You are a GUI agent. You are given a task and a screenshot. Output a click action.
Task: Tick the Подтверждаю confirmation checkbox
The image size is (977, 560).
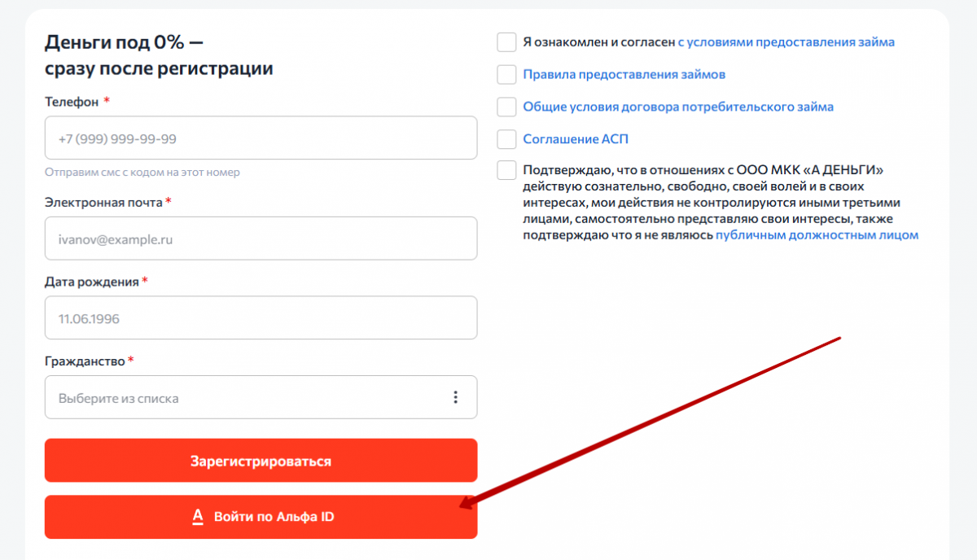(x=506, y=171)
